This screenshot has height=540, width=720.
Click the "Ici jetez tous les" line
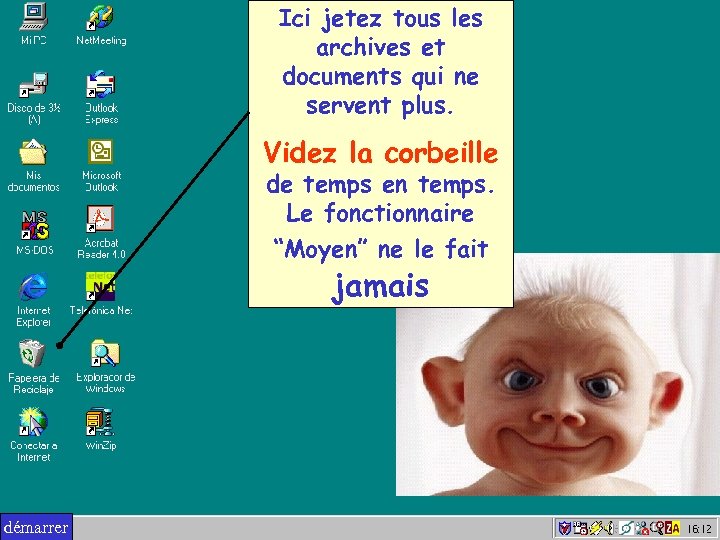point(381,19)
